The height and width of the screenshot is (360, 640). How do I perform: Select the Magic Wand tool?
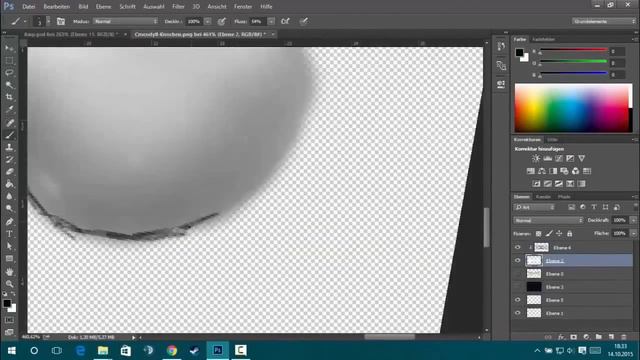tap(9, 85)
